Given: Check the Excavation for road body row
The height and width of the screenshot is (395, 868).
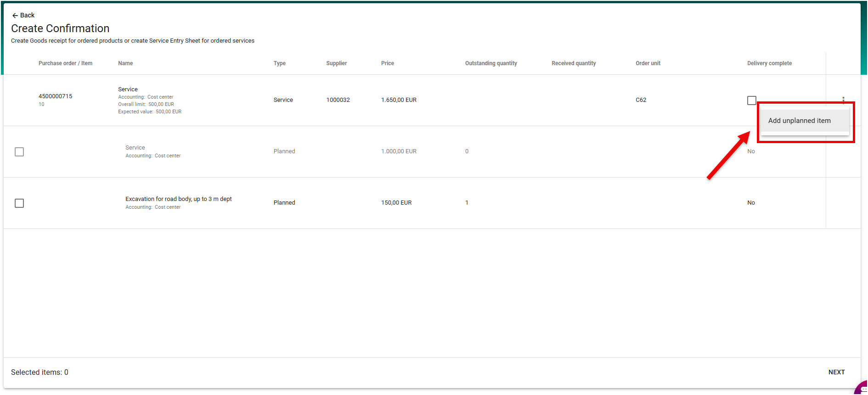Looking at the screenshot, I should tap(19, 203).
